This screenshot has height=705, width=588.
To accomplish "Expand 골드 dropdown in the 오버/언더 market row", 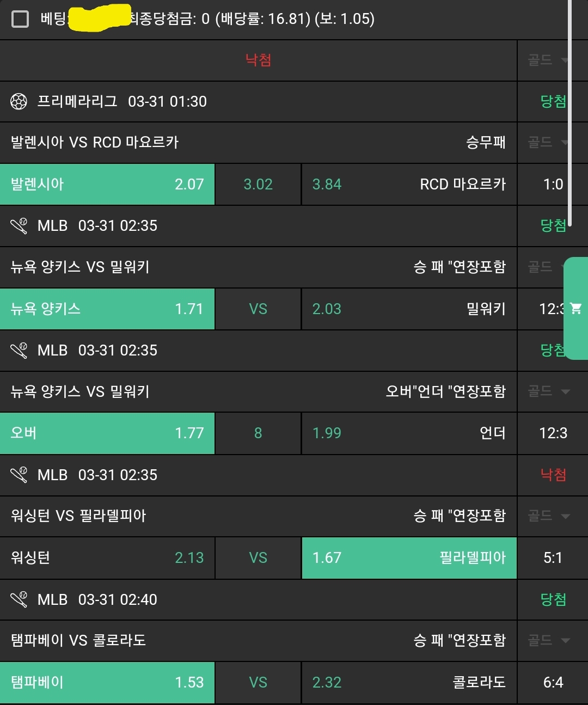I will pyautogui.click(x=549, y=391).
